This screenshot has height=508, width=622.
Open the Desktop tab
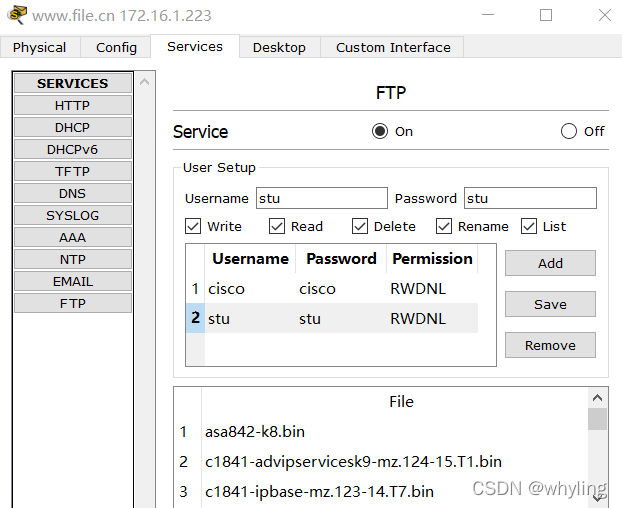[279, 47]
